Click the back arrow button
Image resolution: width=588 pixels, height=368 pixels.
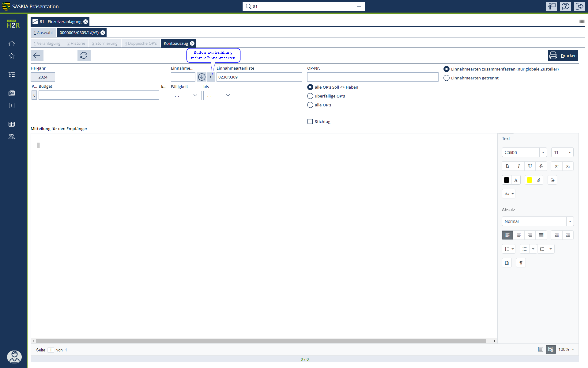click(x=37, y=56)
